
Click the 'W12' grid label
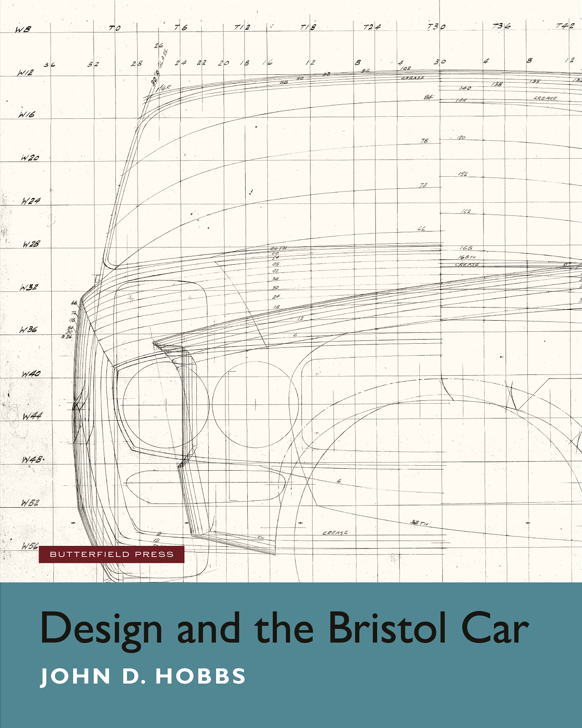25,73
